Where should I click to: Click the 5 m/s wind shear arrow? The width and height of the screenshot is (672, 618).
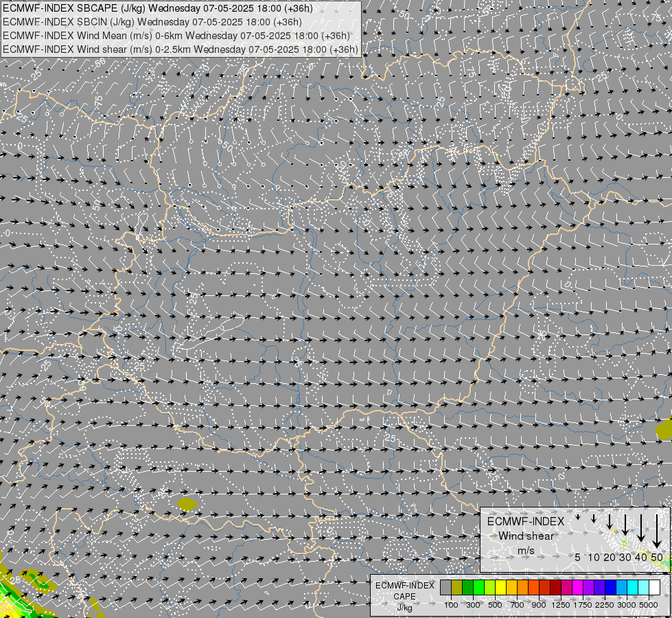coord(578,517)
